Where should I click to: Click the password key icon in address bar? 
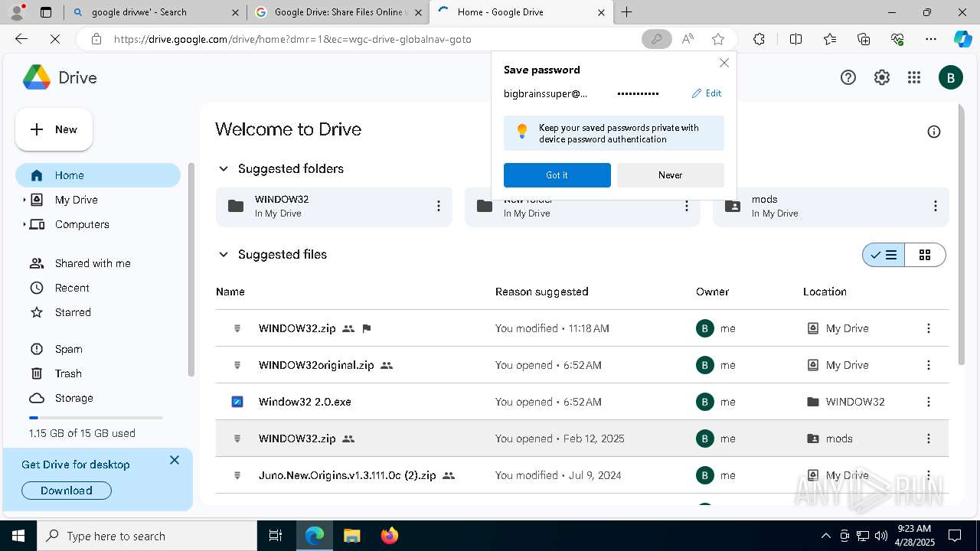coord(656,39)
